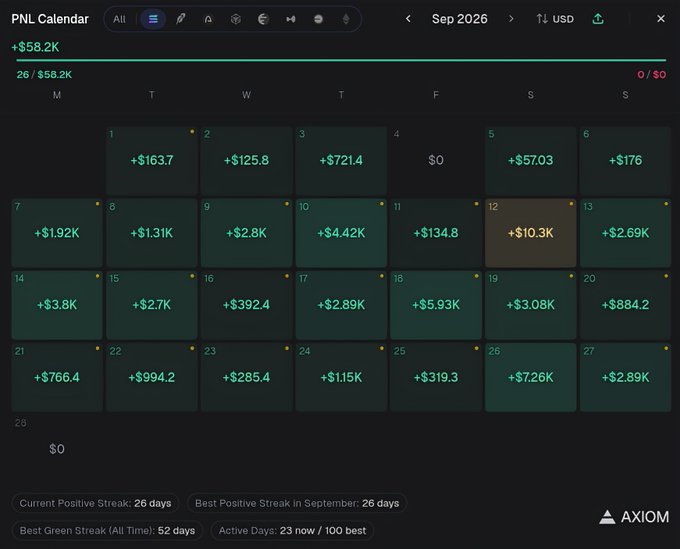Show All chains in filter bar
680x549 pixels.
(x=119, y=19)
